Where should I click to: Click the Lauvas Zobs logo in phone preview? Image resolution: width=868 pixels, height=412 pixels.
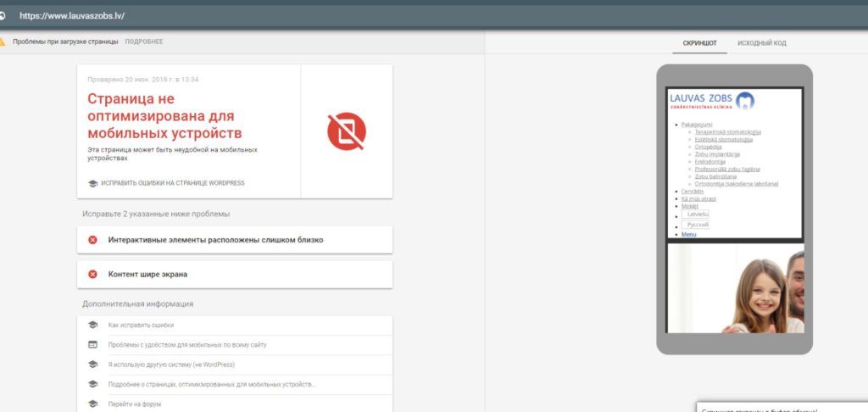(712, 102)
